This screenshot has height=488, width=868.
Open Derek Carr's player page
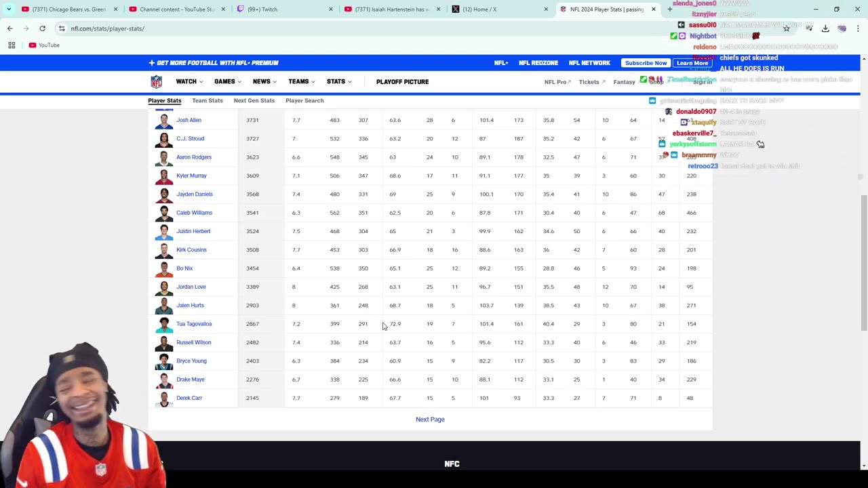point(189,398)
